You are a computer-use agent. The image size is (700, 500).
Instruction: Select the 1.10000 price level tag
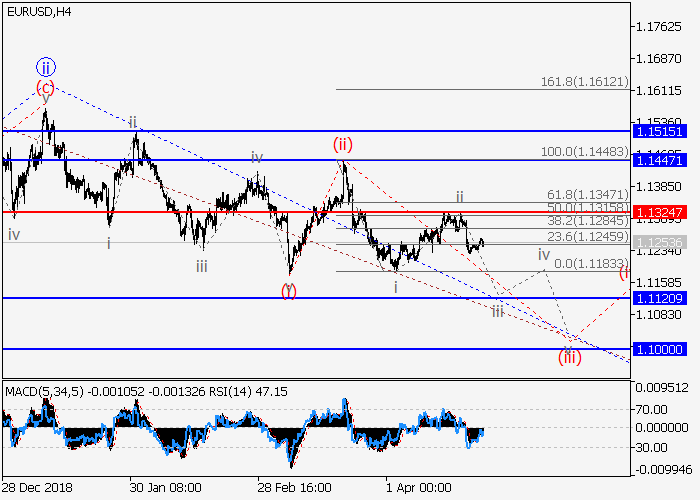660,349
